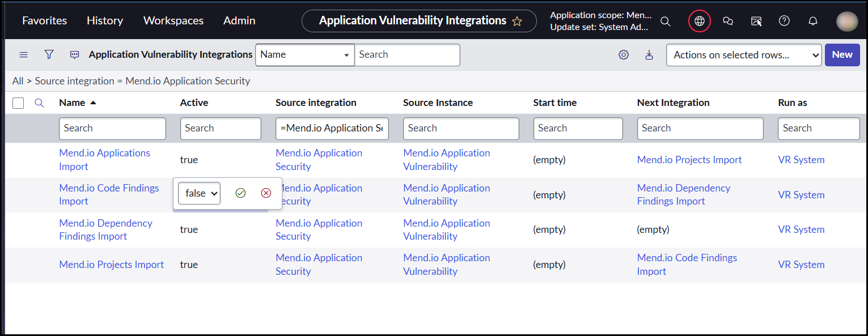Screen dimensions: 868x336
Task: Toggle the column search row magnifier icon
Action: click(x=39, y=103)
